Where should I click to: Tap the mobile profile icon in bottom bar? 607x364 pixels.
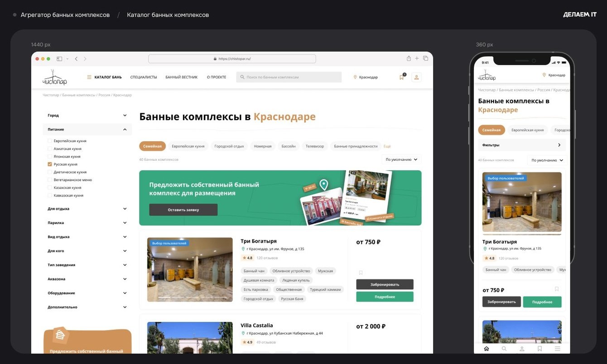pyautogui.click(x=522, y=349)
